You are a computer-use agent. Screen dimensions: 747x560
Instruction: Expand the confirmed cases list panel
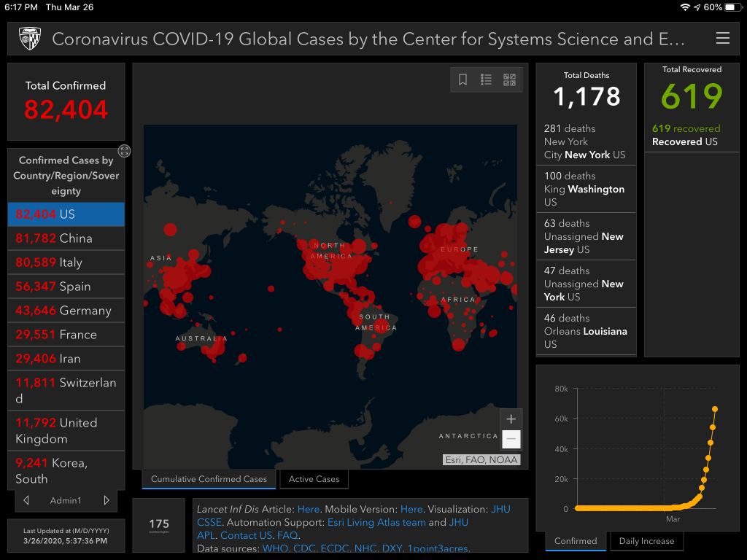pyautogui.click(x=125, y=151)
